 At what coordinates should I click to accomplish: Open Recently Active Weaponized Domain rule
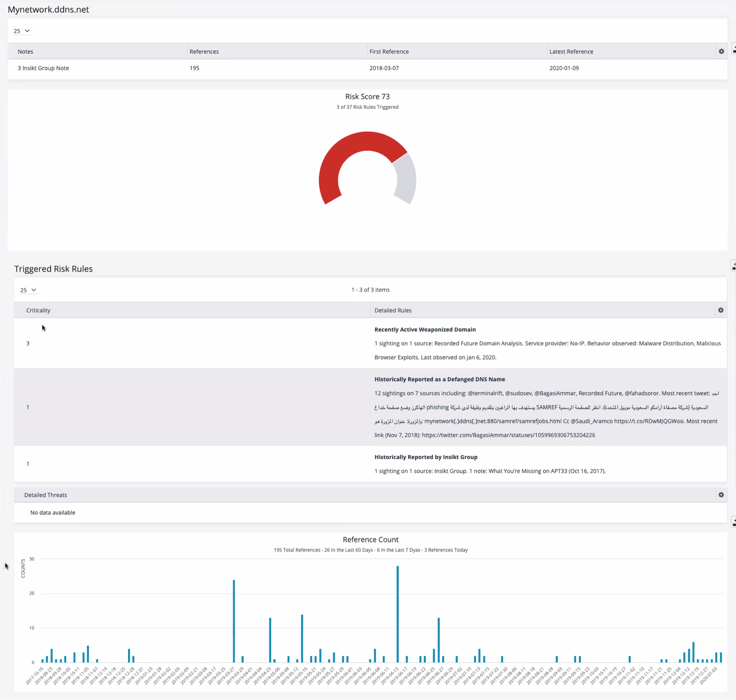tap(425, 329)
